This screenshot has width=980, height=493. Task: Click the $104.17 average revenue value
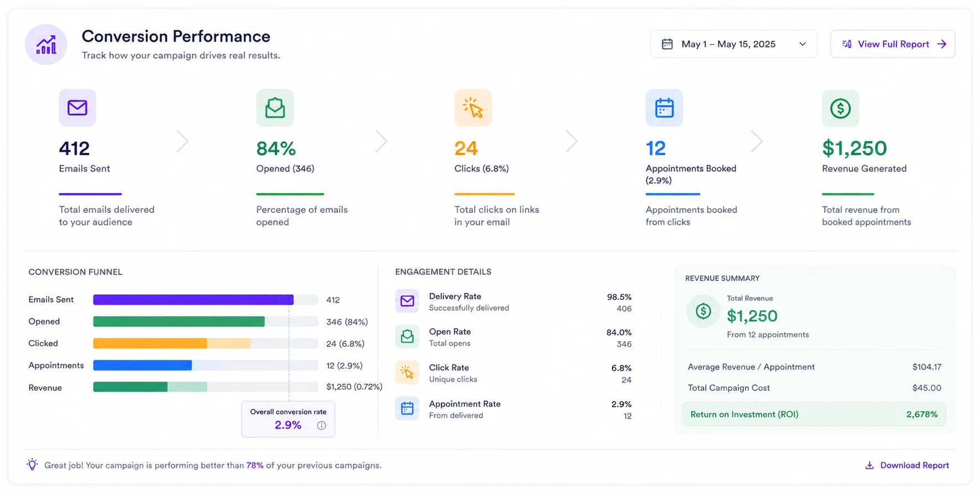tap(927, 367)
